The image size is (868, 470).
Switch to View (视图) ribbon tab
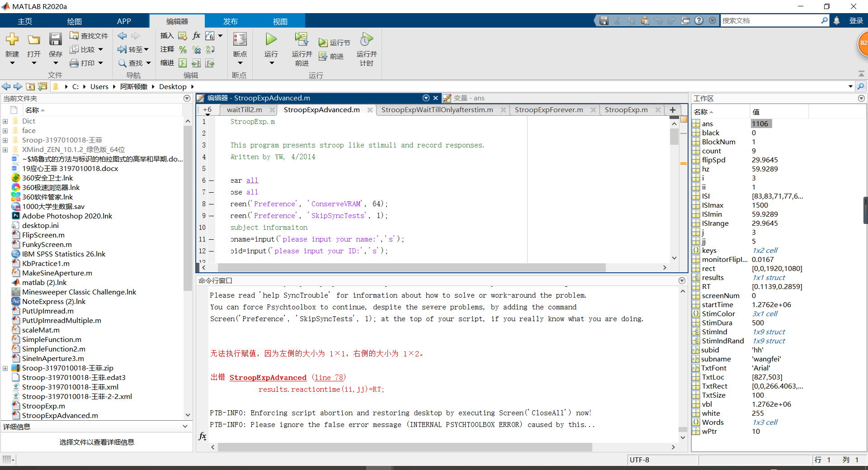[x=280, y=21]
